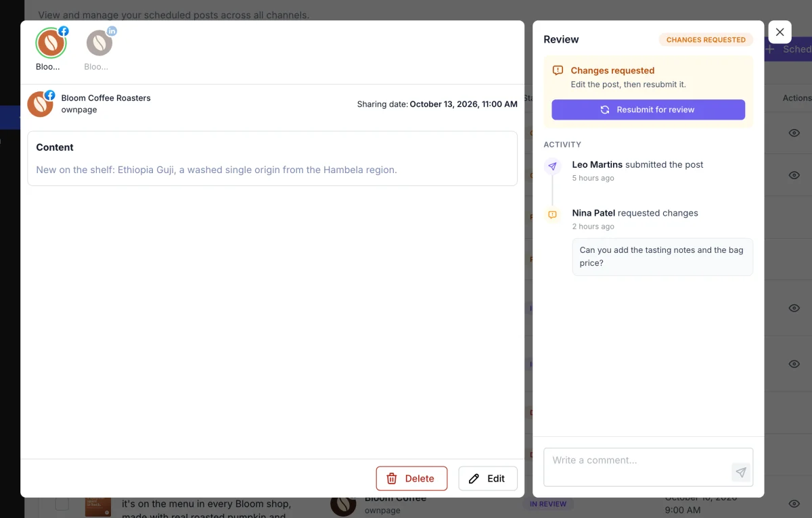Image resolution: width=812 pixels, height=518 pixels.
Task: Click the Review panel heading
Action: pyautogui.click(x=561, y=39)
